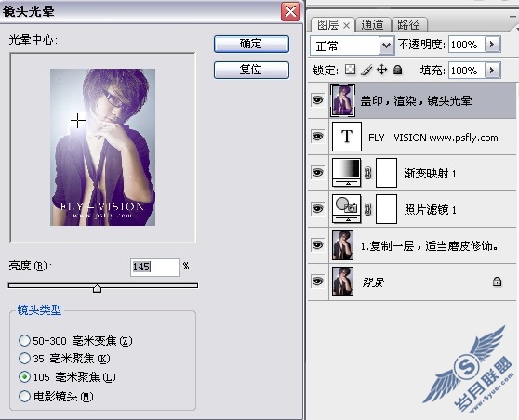Confirm with the 确定 button
Viewport: 519px width, 420px height.
point(251,44)
